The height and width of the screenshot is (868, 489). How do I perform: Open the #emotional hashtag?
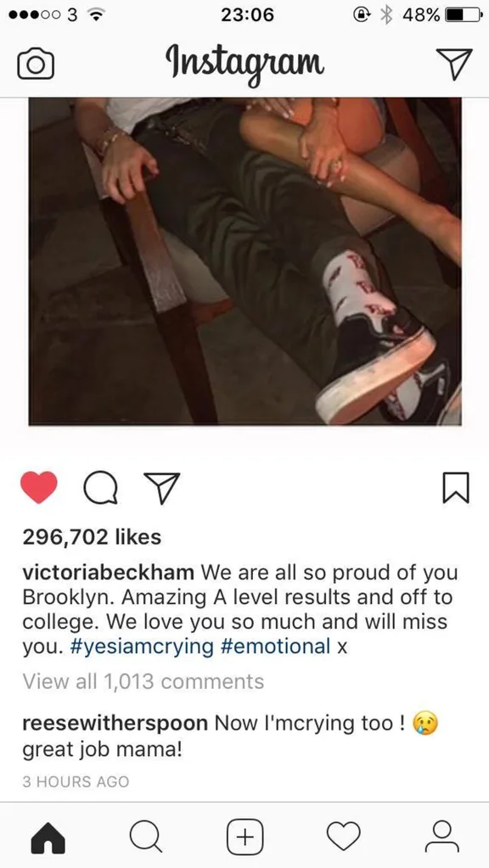tap(275, 647)
